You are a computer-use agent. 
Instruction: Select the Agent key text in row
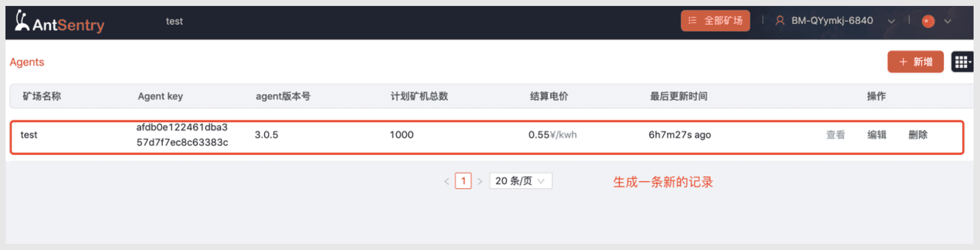tap(182, 135)
